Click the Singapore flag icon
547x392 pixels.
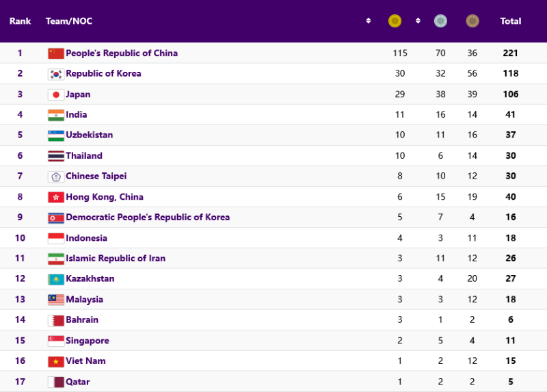point(56,341)
